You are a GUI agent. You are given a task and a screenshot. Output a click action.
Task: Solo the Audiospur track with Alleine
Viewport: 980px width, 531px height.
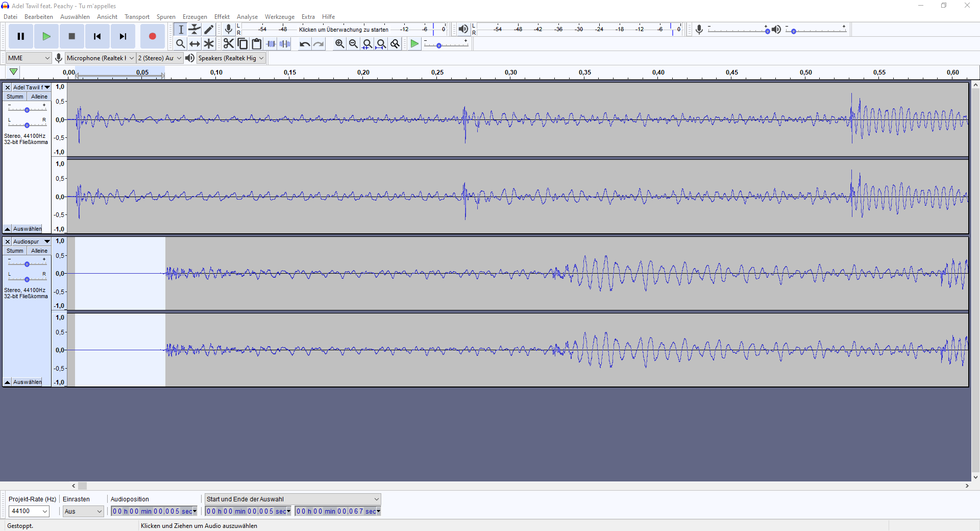click(x=39, y=251)
